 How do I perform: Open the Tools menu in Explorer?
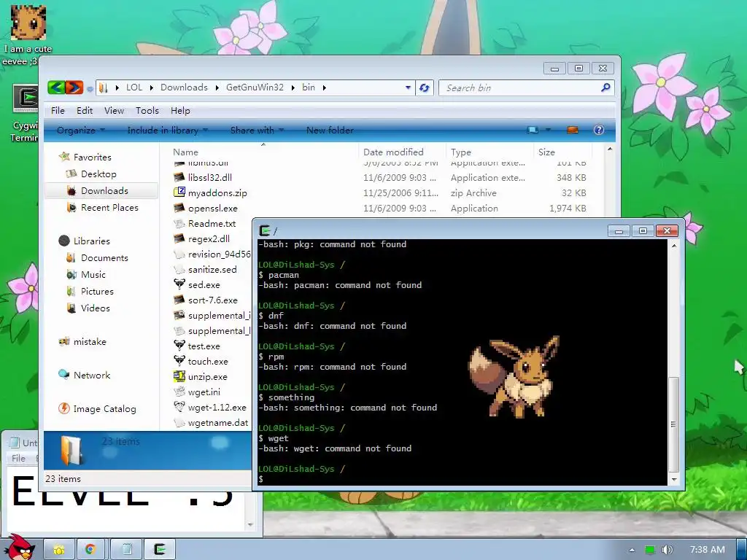(x=147, y=111)
